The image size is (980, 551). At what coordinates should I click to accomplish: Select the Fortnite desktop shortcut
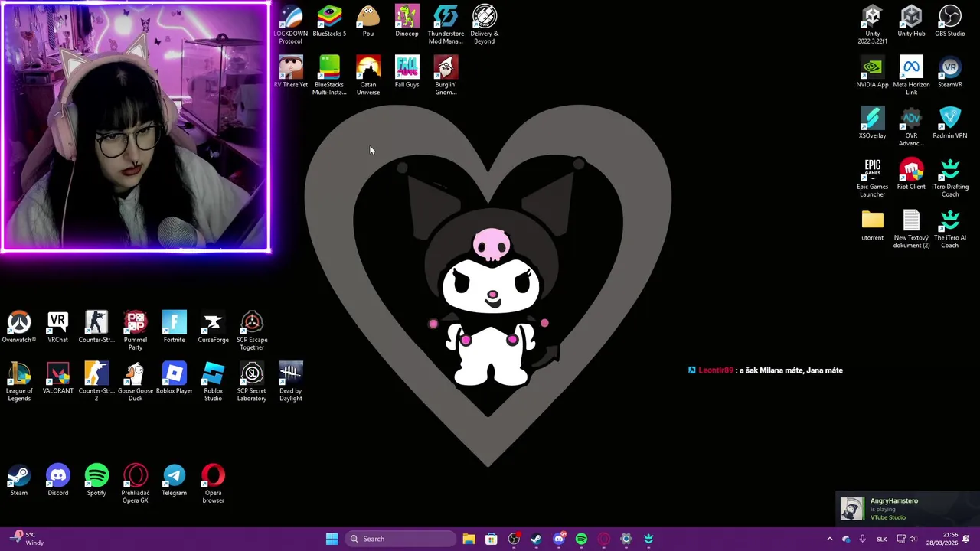tap(175, 327)
